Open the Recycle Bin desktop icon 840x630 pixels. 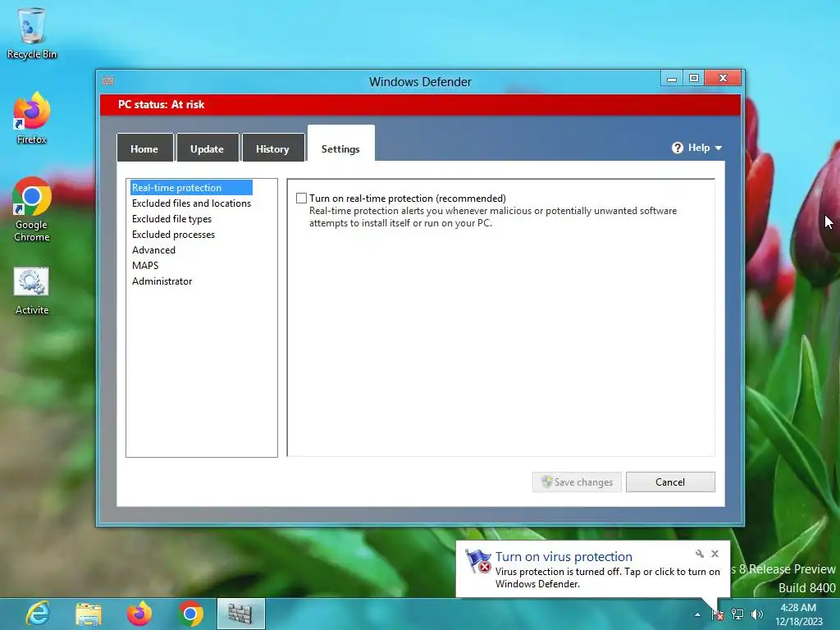[x=32, y=33]
